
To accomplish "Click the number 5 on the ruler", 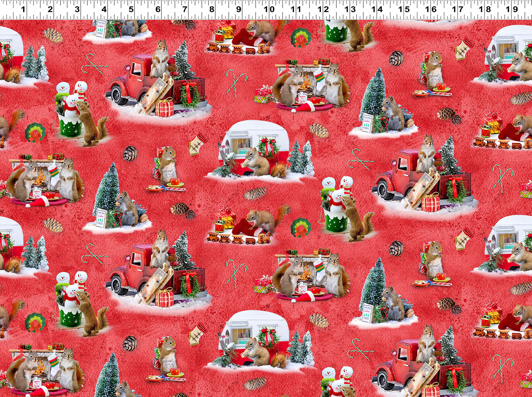I will [x=131, y=9].
